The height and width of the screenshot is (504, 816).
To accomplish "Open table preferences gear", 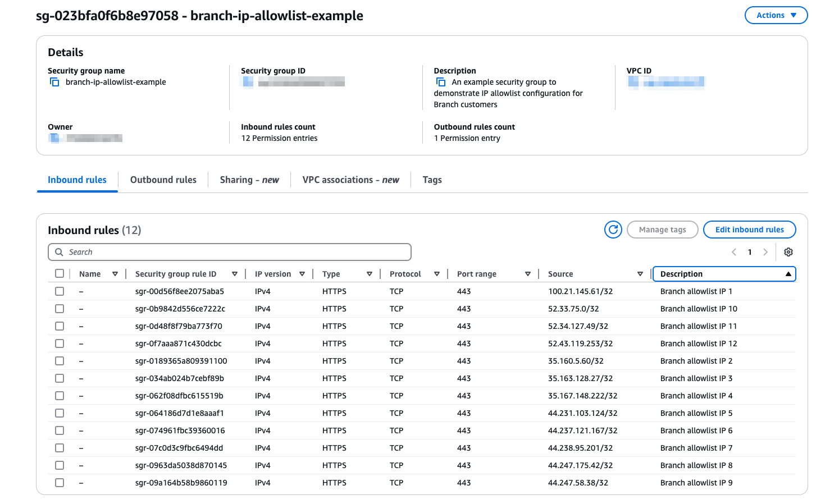I will pos(788,252).
